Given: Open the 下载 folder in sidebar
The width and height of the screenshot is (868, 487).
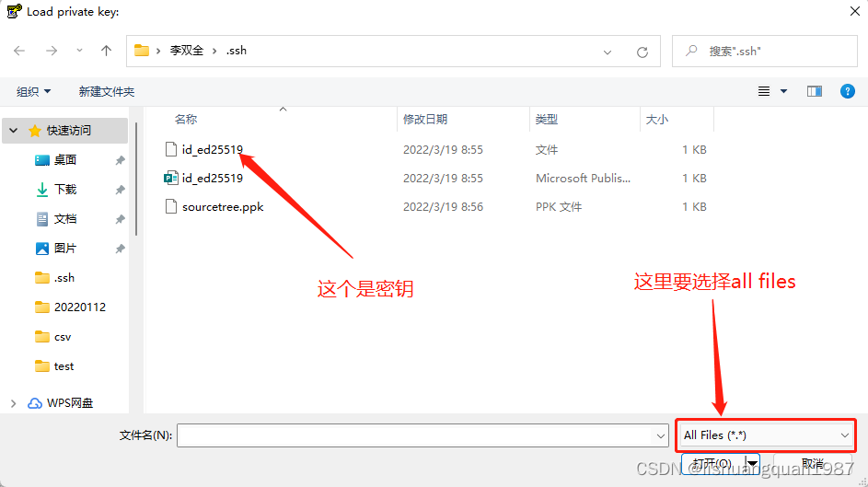Looking at the screenshot, I should click(x=65, y=190).
